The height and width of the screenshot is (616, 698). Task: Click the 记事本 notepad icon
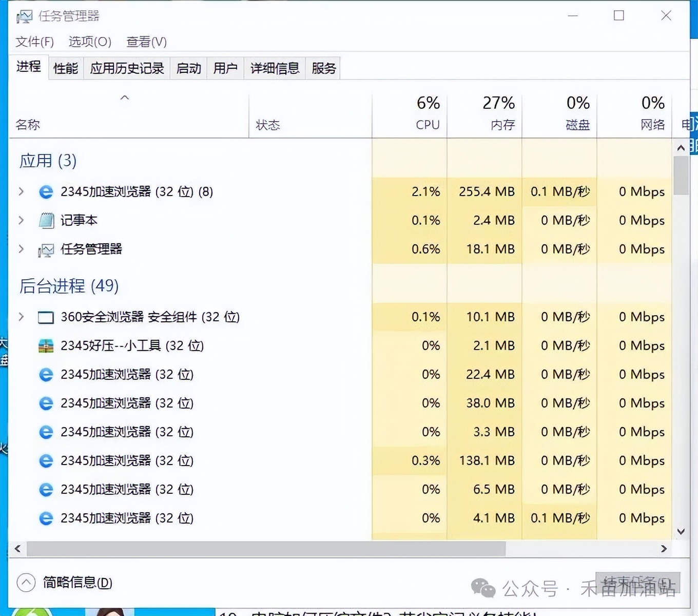[46, 221]
